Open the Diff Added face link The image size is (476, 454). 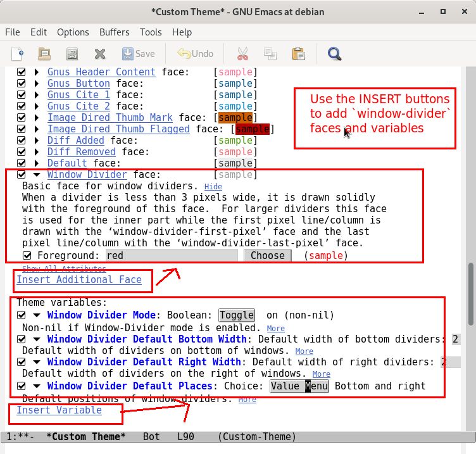click(x=75, y=141)
